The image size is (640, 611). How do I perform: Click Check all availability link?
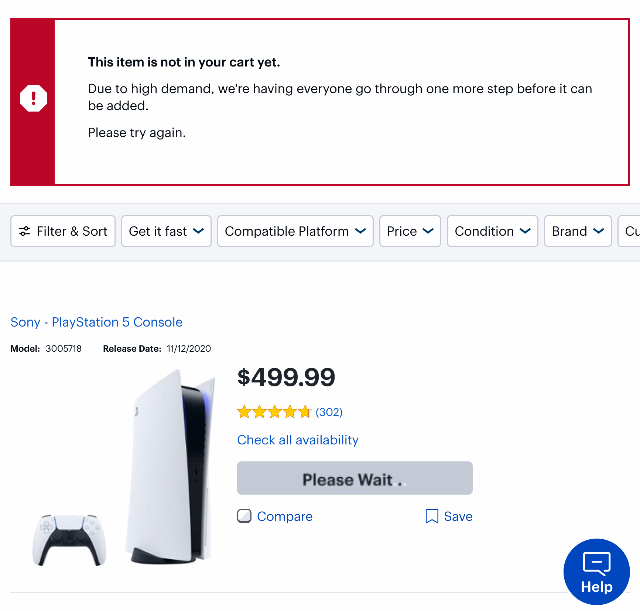[x=297, y=440]
